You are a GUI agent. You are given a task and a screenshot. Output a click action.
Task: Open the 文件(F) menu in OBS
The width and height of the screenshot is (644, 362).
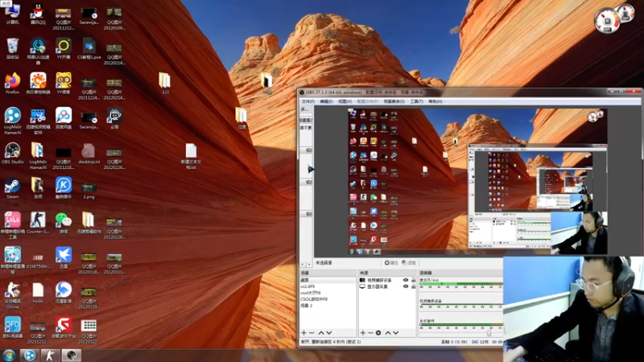308,101
